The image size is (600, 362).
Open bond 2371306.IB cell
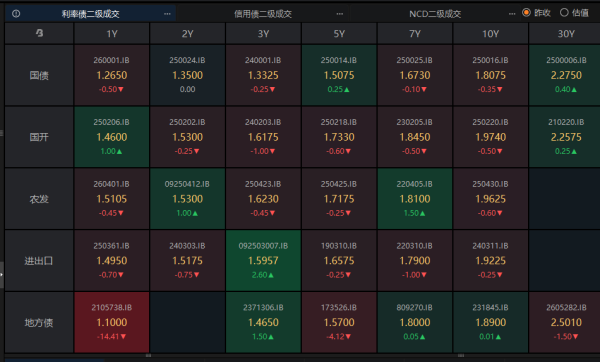pyautogui.click(x=263, y=323)
